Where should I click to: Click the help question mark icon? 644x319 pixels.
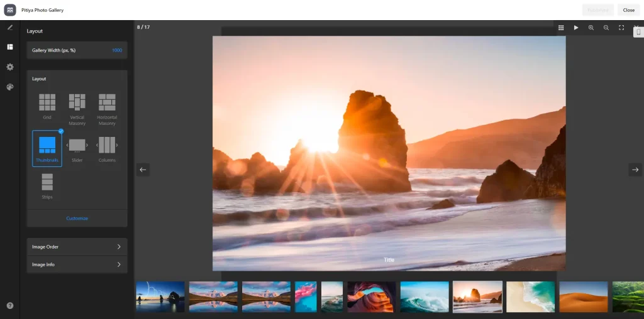[x=10, y=305]
